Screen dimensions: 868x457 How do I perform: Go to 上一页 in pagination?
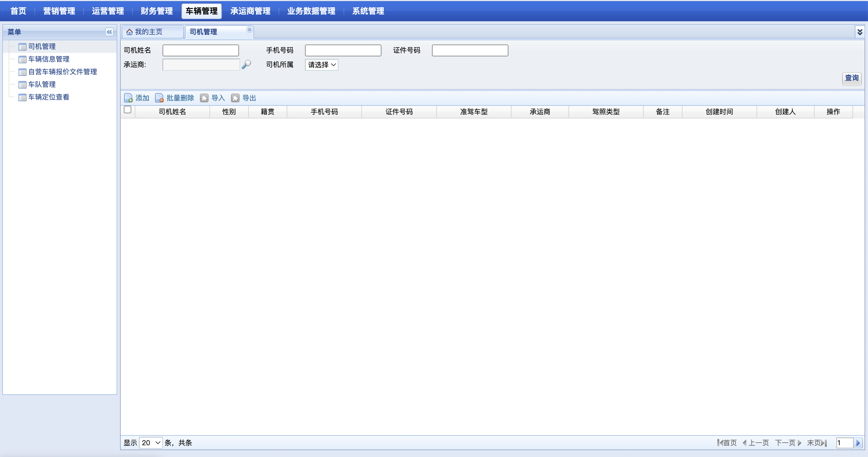click(x=756, y=443)
